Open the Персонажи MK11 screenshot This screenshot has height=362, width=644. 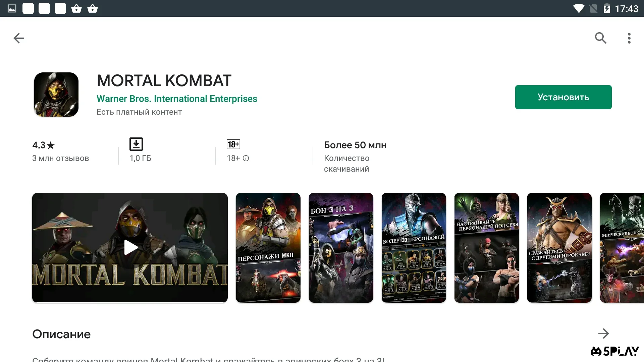coord(268,247)
